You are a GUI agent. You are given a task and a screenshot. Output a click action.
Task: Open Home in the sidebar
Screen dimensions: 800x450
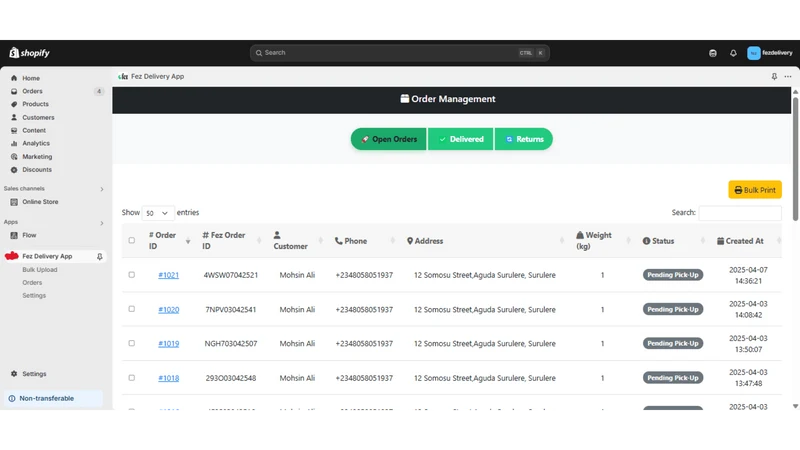coord(31,78)
